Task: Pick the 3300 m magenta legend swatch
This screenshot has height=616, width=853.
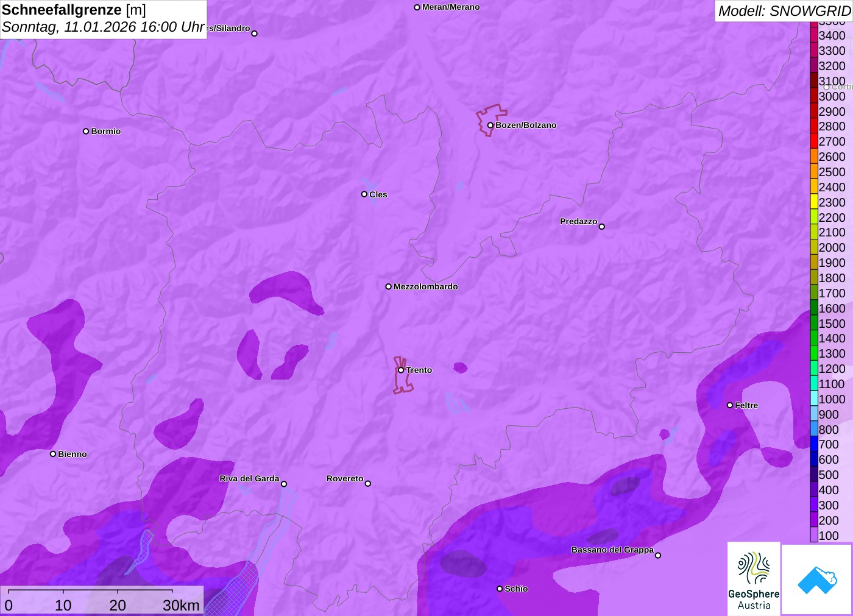Action: 814,51
